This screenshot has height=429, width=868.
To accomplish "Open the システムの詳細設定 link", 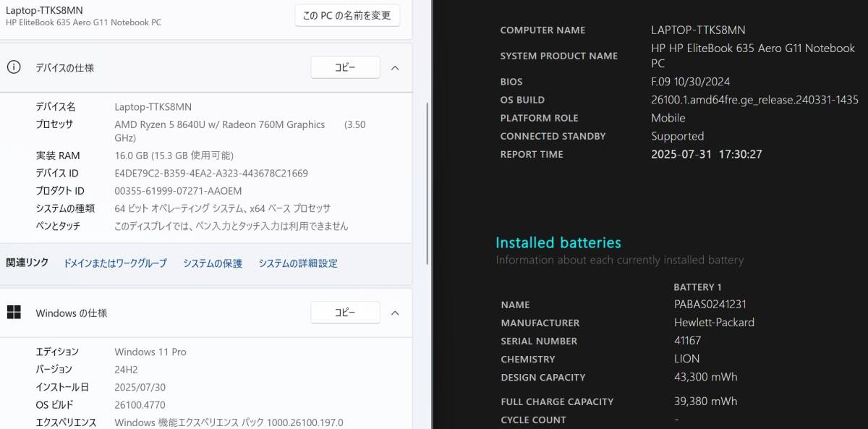I will pos(297,263).
